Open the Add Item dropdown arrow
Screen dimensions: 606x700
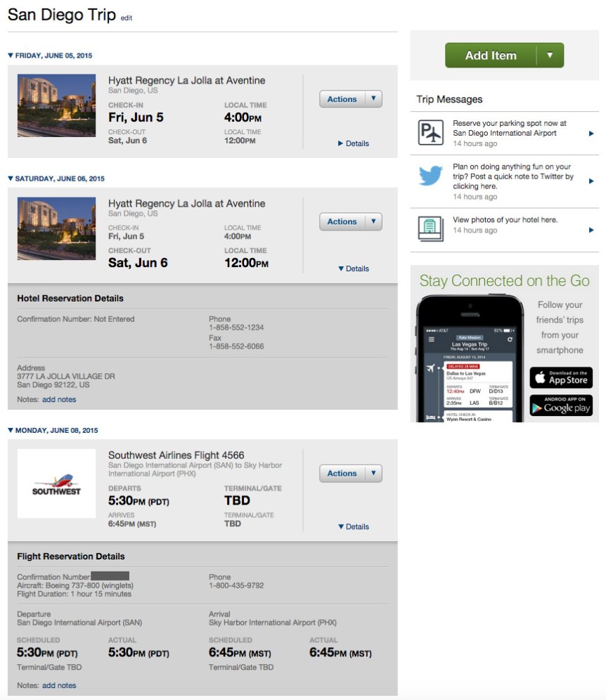(548, 54)
